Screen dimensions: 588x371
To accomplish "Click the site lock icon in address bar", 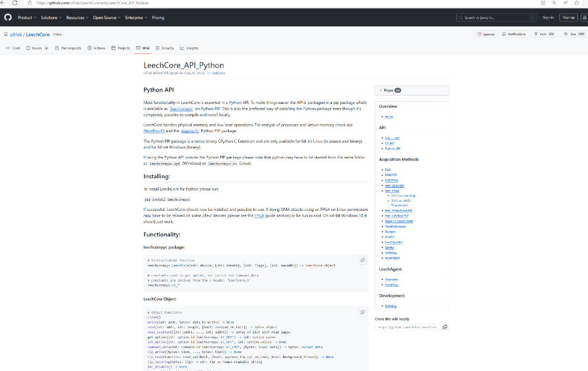I will [30, 3].
